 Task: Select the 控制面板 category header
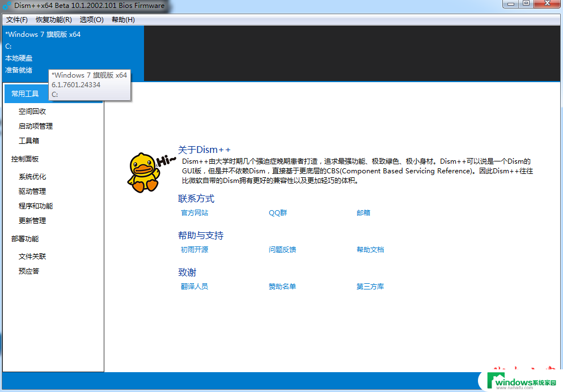[25, 159]
